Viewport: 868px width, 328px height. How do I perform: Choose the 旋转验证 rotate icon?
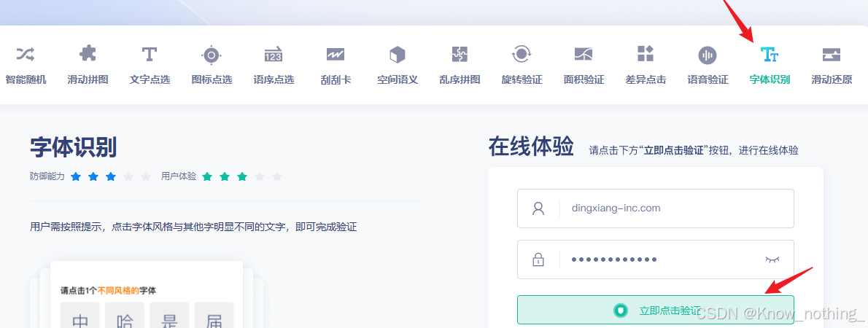[x=522, y=54]
